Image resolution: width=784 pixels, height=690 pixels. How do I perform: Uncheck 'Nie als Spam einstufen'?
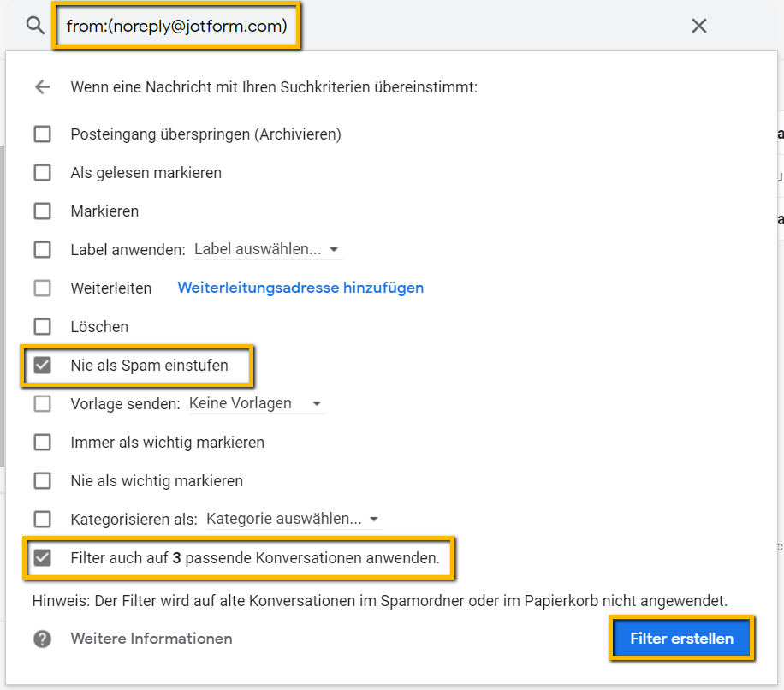pos(42,366)
